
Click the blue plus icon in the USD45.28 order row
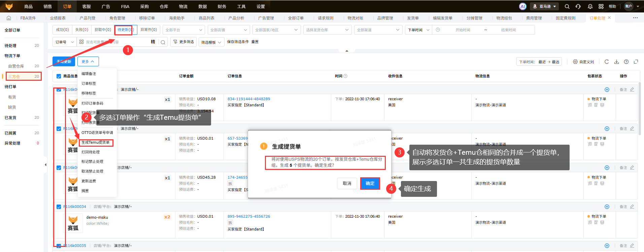pos(607,168)
